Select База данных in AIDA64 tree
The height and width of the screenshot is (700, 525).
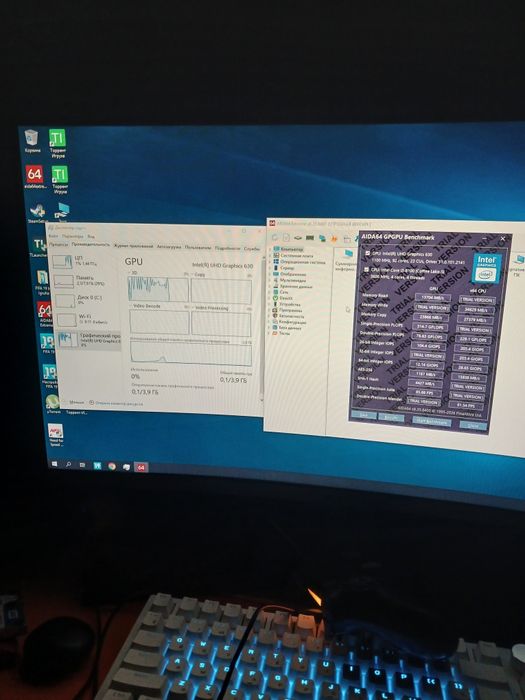click(291, 327)
